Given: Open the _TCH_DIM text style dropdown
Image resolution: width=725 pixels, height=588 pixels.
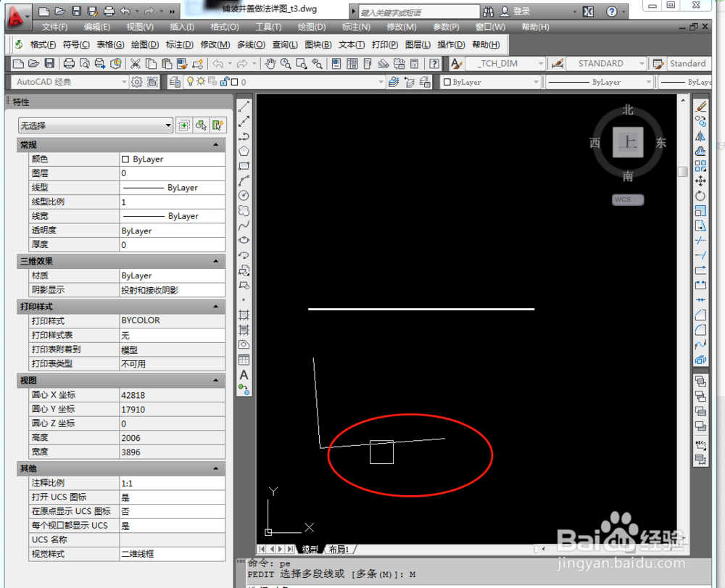Looking at the screenshot, I should pyautogui.click(x=505, y=64).
